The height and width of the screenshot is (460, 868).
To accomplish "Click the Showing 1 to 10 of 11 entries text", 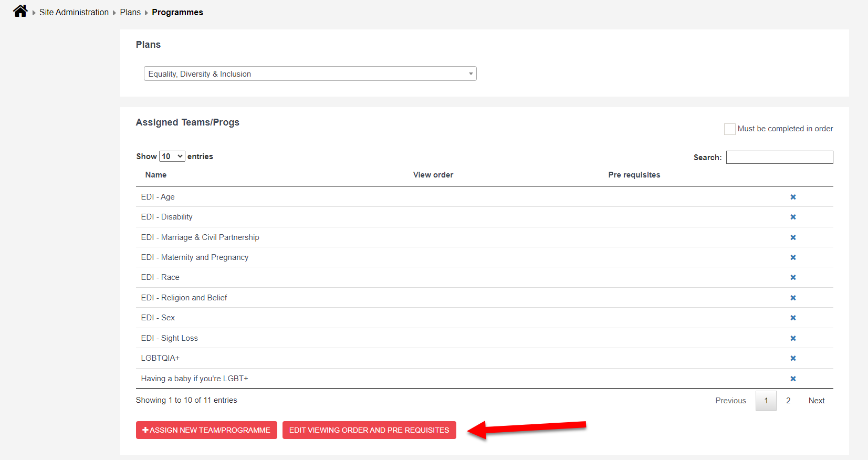I will click(x=186, y=400).
